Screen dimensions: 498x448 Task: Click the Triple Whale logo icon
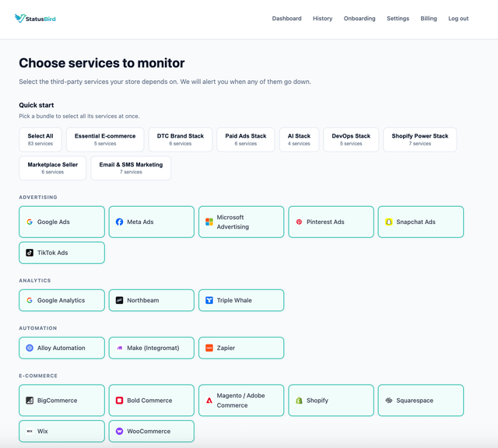click(x=209, y=300)
